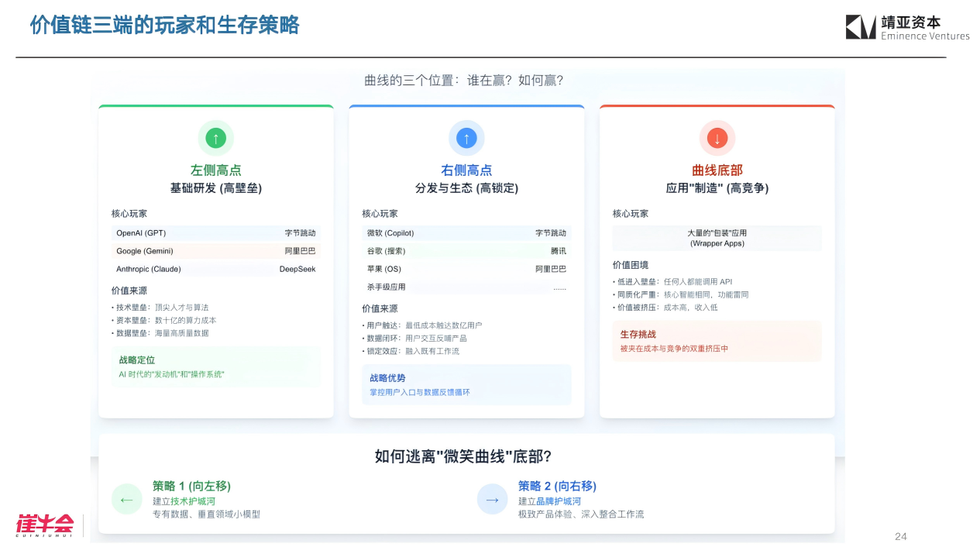Click the slide page number 24
Viewport: 980px width, 547px height.
click(900, 536)
